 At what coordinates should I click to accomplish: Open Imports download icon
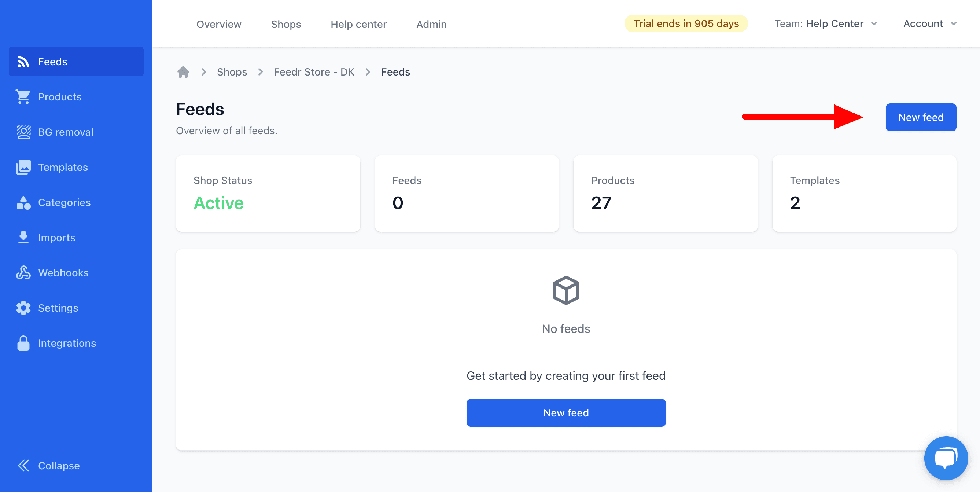(x=23, y=238)
